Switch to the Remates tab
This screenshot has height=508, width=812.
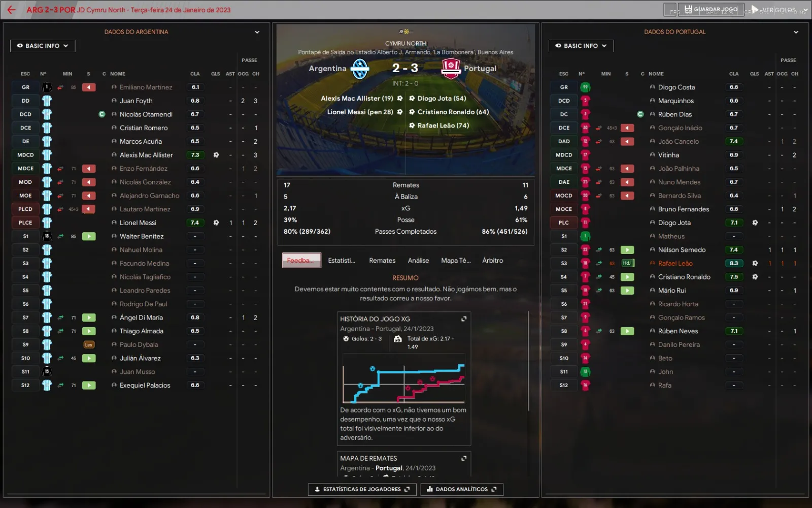382,261
